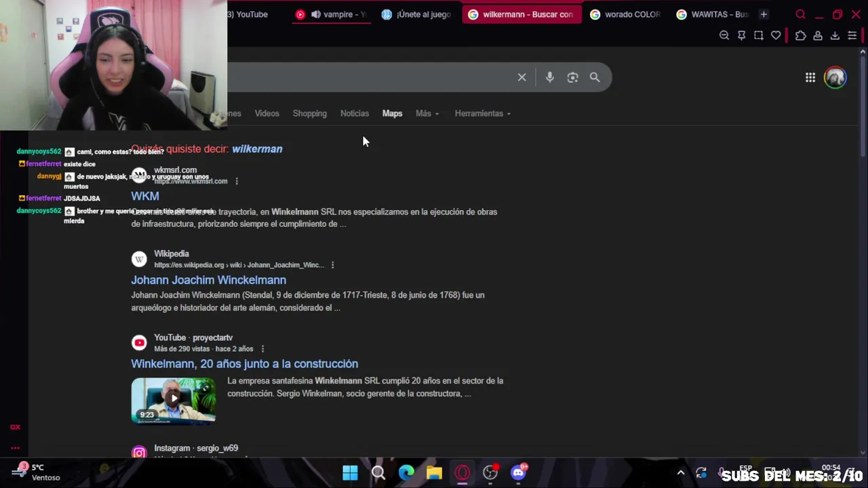This screenshot has height=488, width=868.
Task: Switch to the Únete al juego tab
Action: pyautogui.click(x=416, y=14)
